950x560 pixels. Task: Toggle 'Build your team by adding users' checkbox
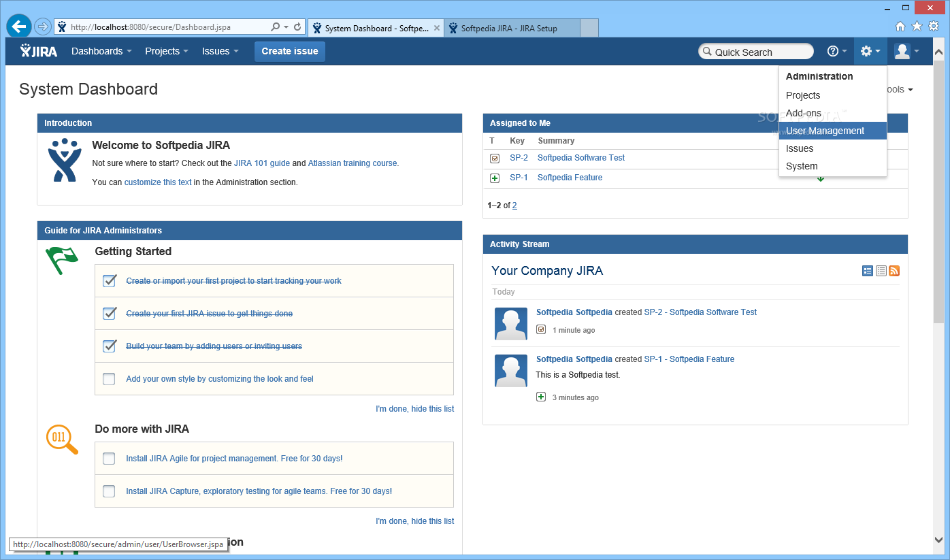pos(109,346)
